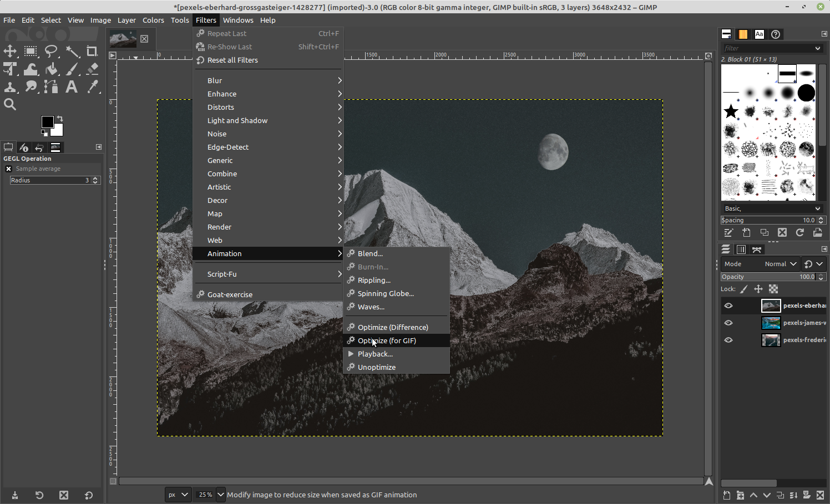Click Reset all Filters

pyautogui.click(x=232, y=60)
